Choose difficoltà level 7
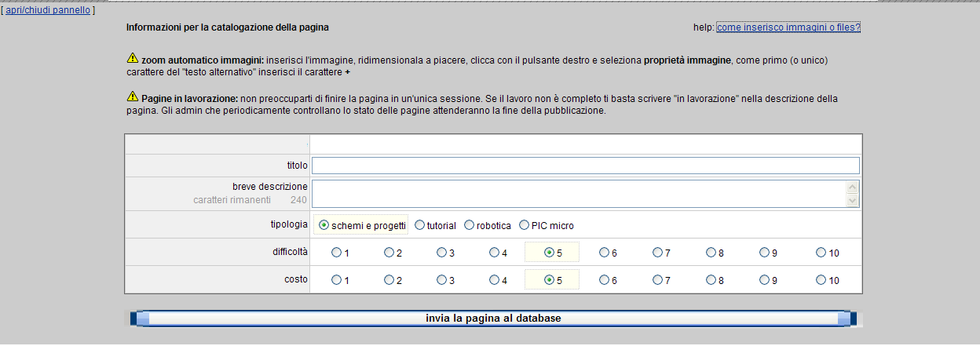 pos(657,253)
